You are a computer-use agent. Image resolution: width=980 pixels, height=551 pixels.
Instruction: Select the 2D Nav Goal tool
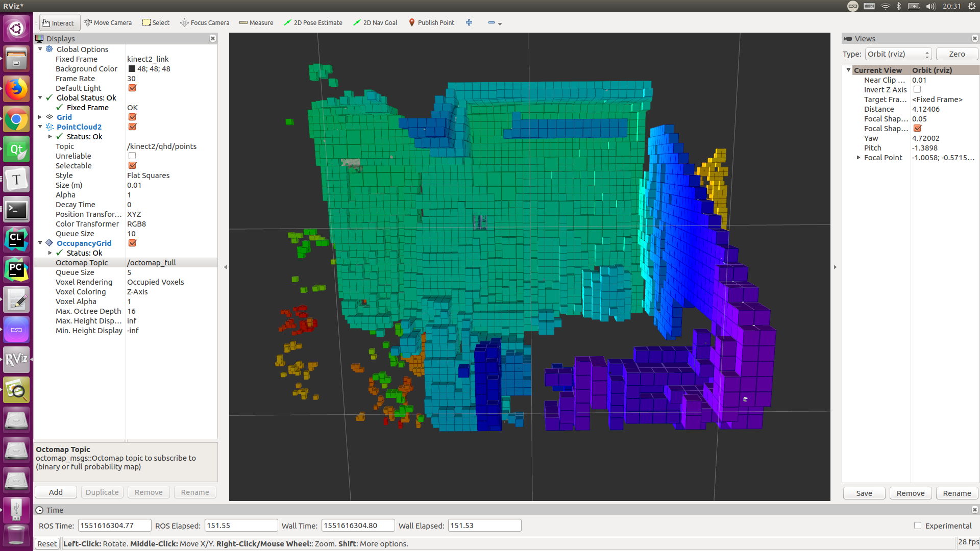(x=375, y=23)
